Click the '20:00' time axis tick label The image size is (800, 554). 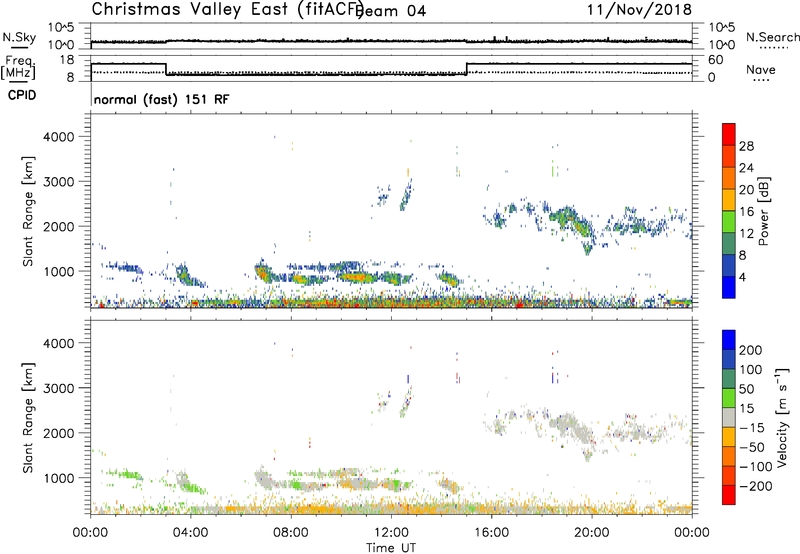(591, 533)
